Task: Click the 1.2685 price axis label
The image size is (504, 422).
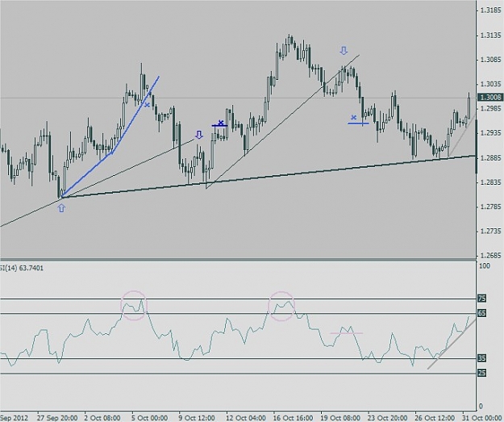Action: click(490, 256)
